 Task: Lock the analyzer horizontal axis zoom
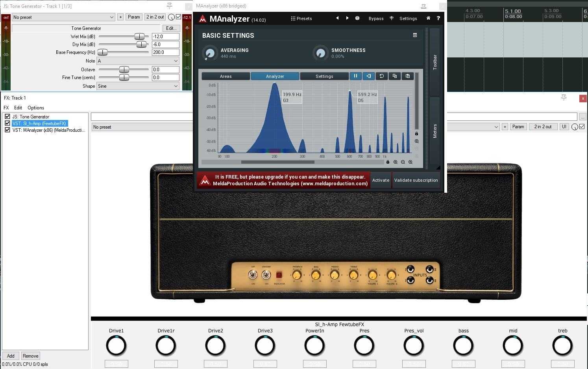click(x=388, y=162)
